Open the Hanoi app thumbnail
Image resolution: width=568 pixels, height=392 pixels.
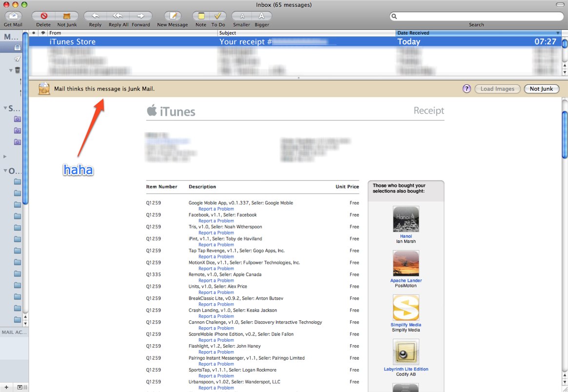click(406, 219)
